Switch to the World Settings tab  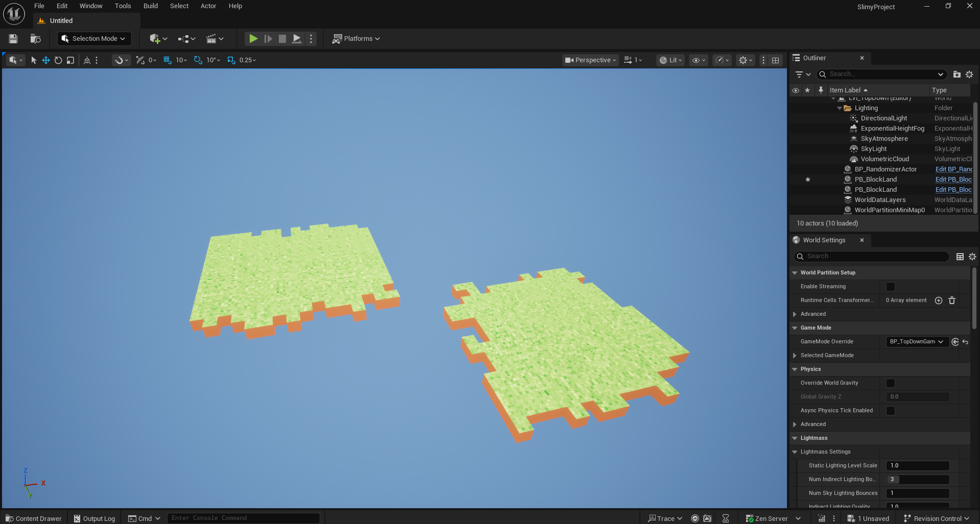click(x=824, y=240)
